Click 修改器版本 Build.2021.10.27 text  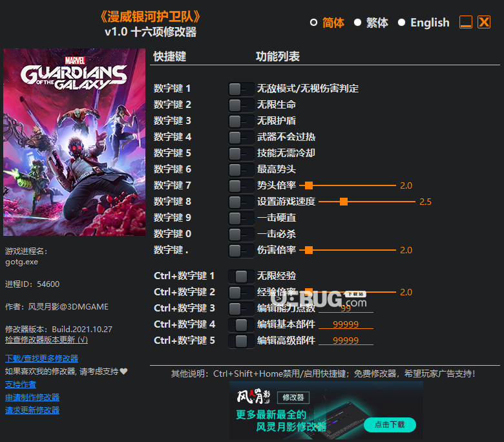[59, 329]
